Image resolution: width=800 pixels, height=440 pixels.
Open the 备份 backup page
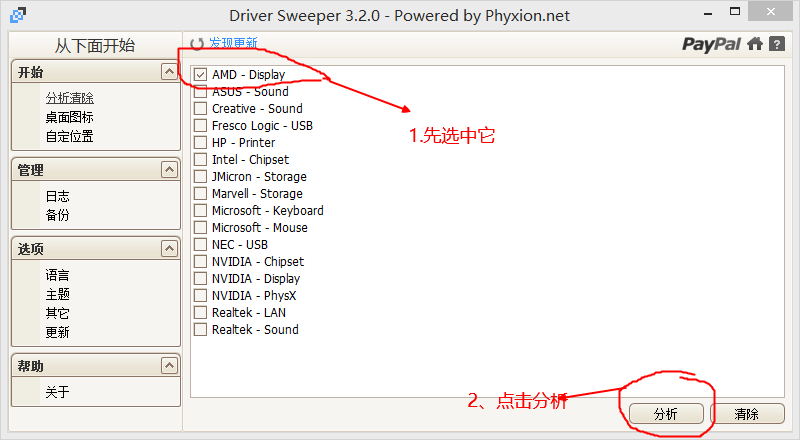(57, 215)
